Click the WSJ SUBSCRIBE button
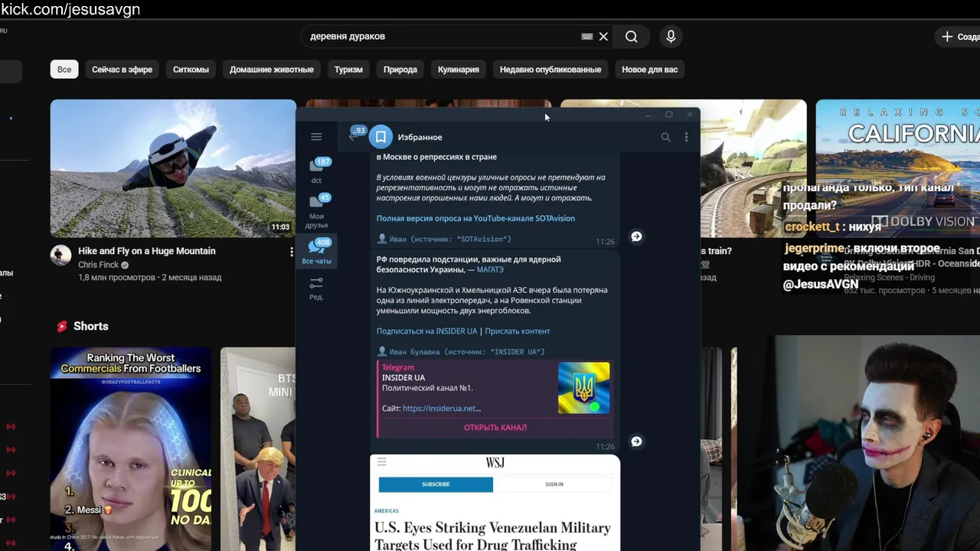 pos(436,484)
